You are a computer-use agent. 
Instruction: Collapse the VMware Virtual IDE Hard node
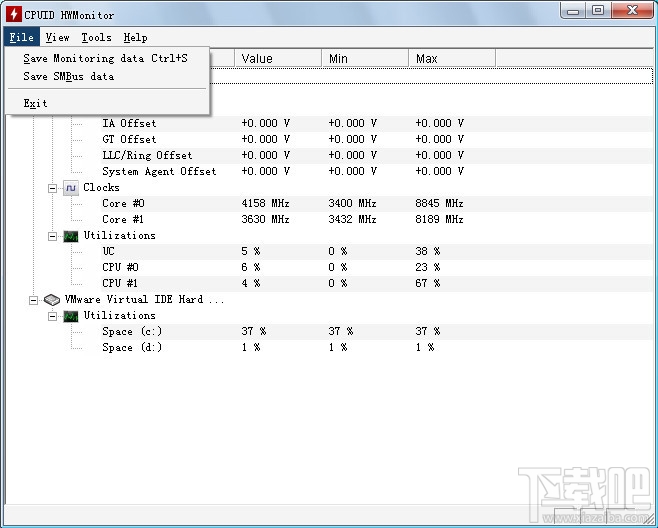(x=33, y=300)
